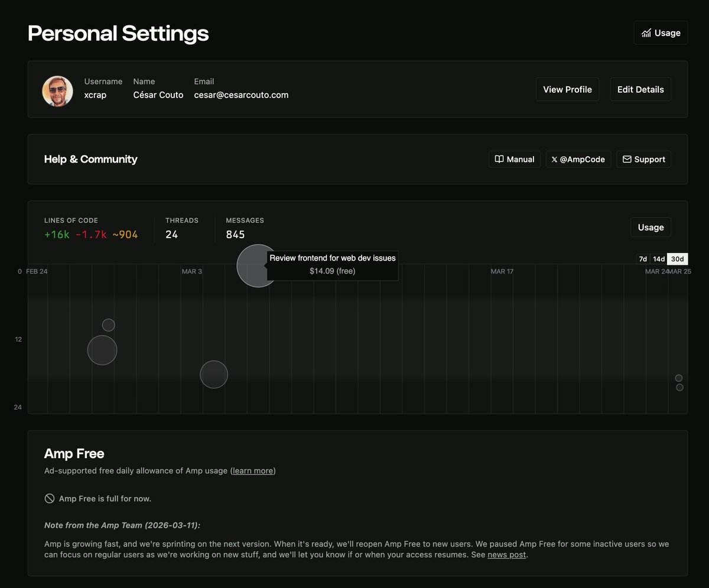
Task: Open the top Usage button with chart icon
Action: coord(661,33)
